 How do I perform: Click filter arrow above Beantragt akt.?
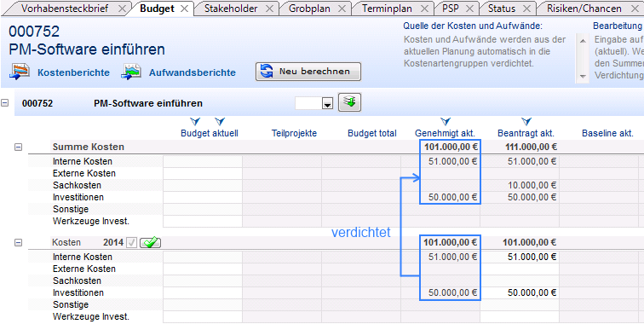(x=526, y=121)
